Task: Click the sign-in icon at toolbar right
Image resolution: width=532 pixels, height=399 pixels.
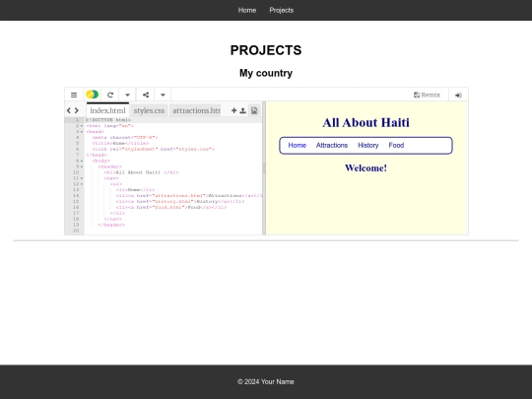Action: point(458,95)
